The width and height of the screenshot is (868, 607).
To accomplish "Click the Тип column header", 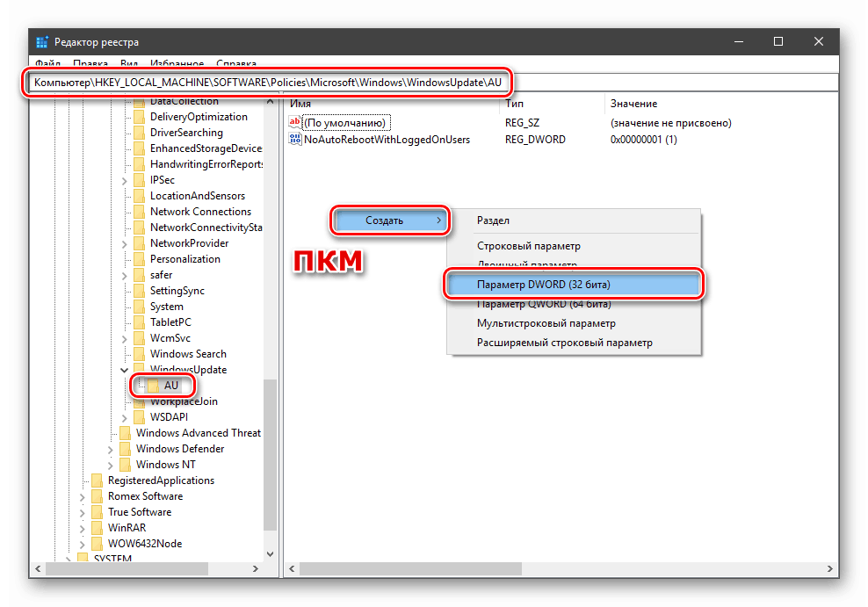I will point(553,104).
